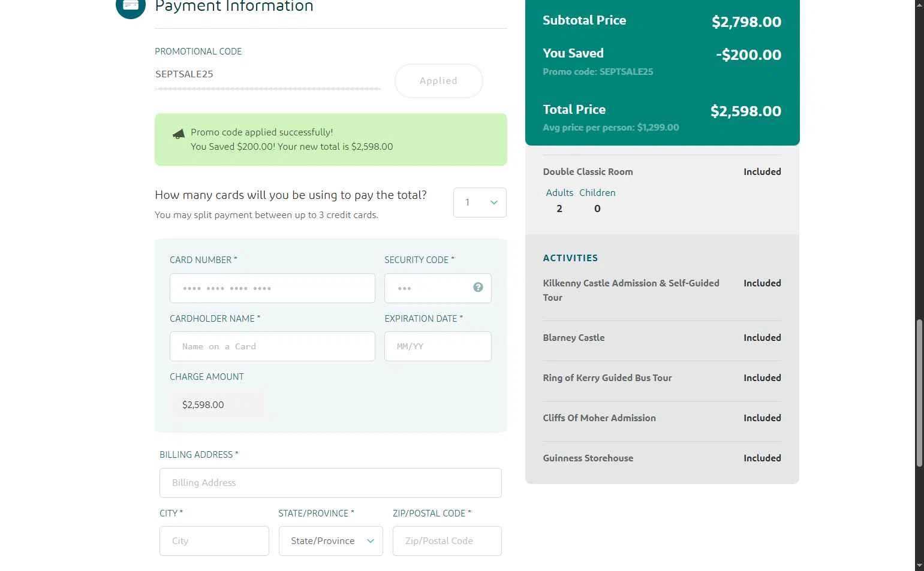Click 'How many cards will you be using' question

pos(291,195)
